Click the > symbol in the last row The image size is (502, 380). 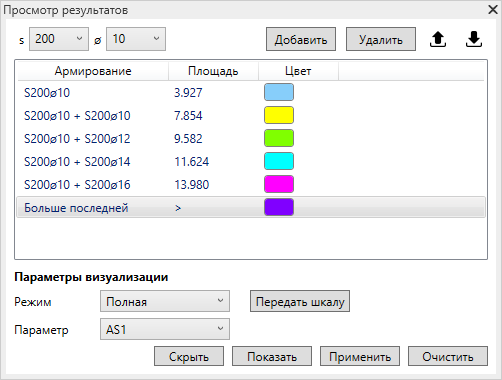pos(178,208)
